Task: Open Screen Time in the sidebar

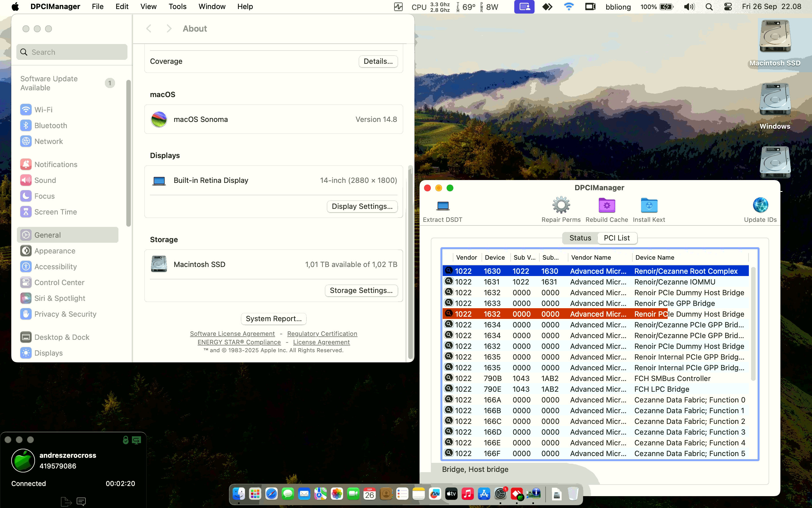Action: [x=67, y=212]
